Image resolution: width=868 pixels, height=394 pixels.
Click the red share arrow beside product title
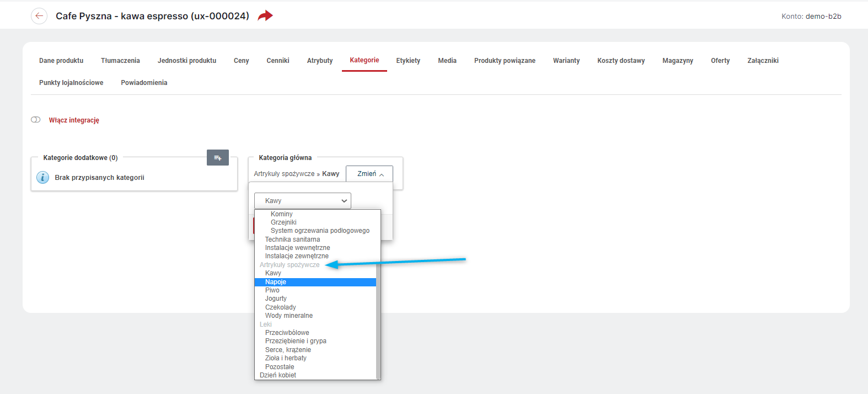[x=265, y=15]
